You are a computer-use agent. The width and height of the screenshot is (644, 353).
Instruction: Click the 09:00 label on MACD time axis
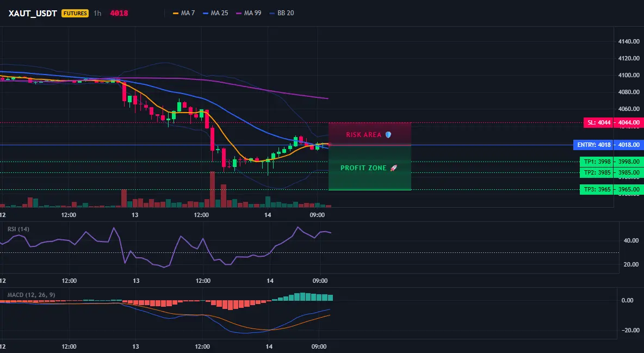point(319,346)
